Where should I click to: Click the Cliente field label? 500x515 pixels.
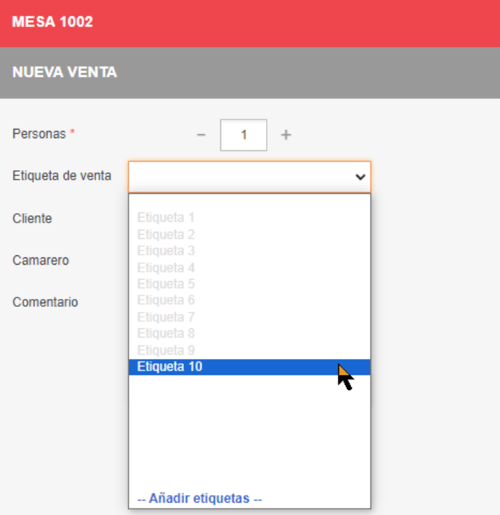pyautogui.click(x=32, y=219)
